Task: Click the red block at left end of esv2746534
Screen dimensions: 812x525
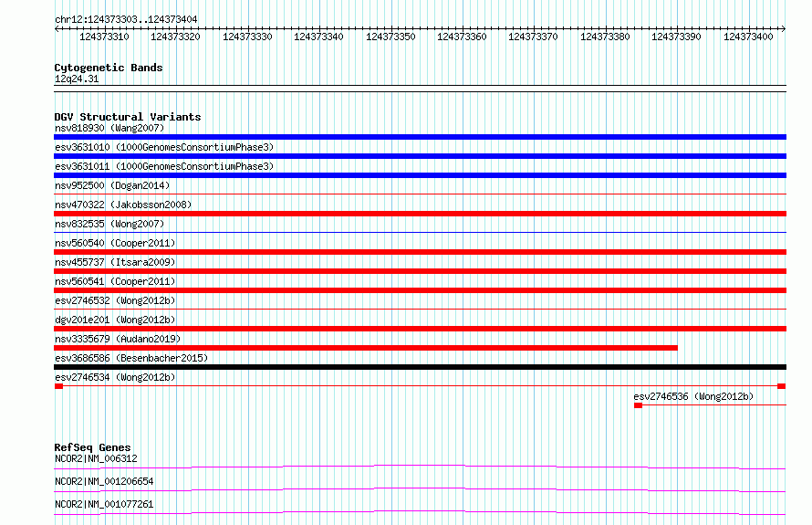Action: pos(58,386)
